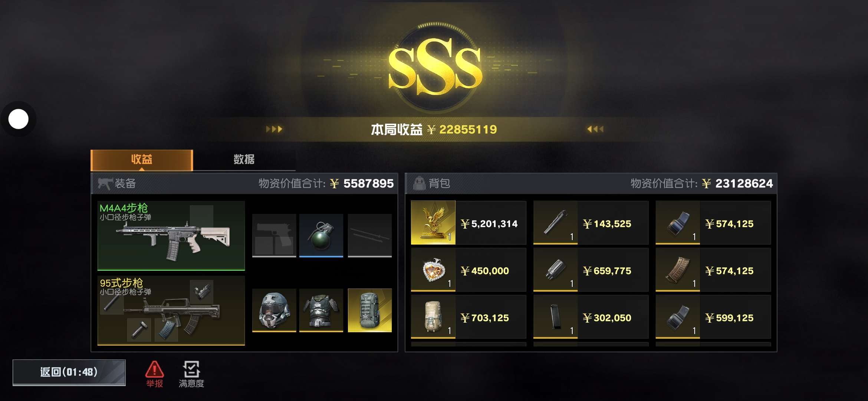Select the muzzle item worth ¥659,775
Viewport: 868px width, 401px height.
591,270
